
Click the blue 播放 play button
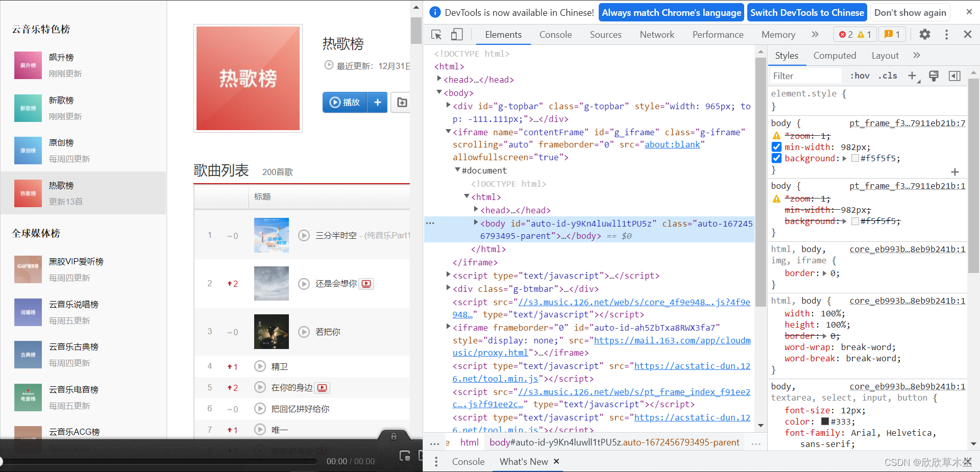pyautogui.click(x=345, y=103)
